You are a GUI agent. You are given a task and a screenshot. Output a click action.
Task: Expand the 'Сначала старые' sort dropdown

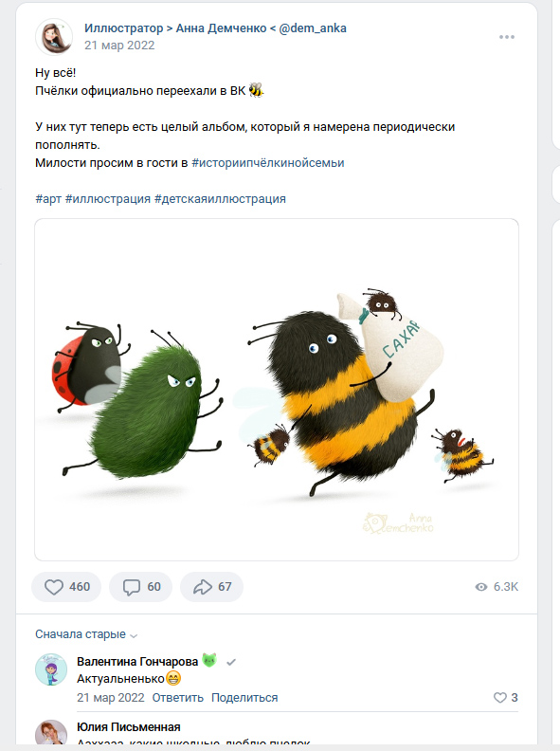coord(86,634)
